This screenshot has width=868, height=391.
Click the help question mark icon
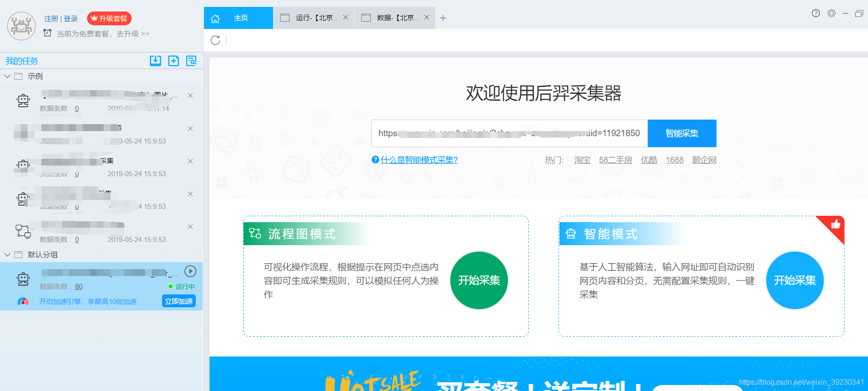coord(816,13)
